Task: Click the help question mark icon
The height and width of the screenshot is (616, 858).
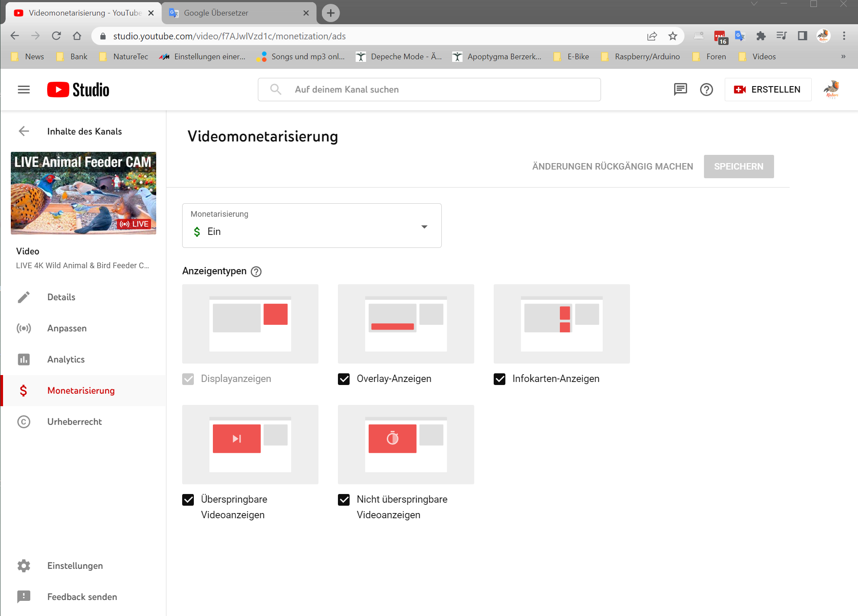Action: [x=706, y=90]
